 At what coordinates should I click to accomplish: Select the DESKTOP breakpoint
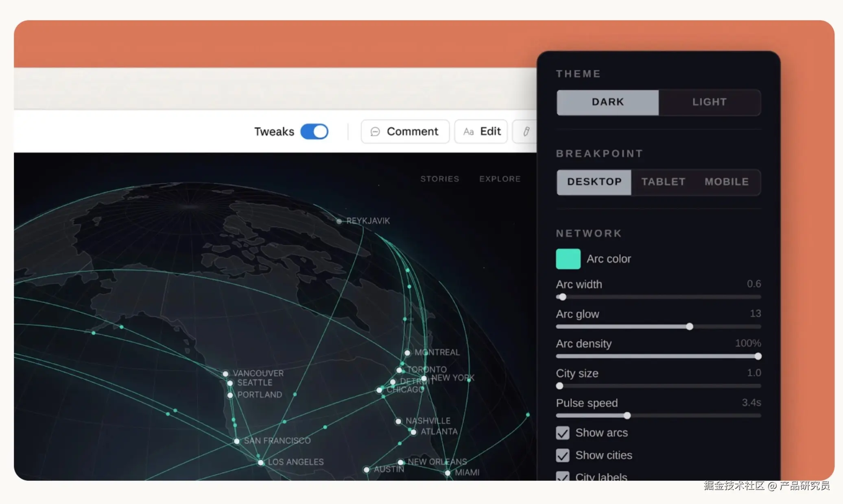(x=594, y=182)
